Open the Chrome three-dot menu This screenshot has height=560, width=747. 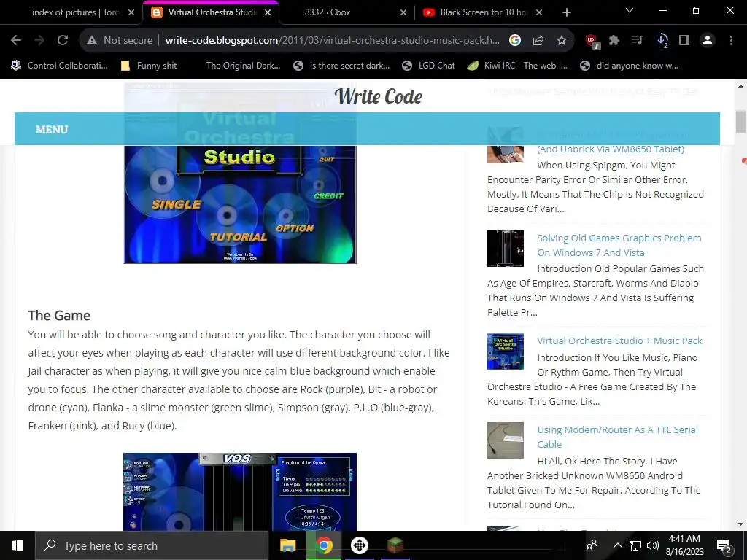pos(731,41)
